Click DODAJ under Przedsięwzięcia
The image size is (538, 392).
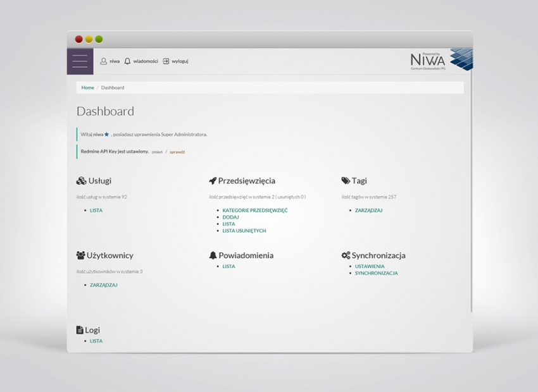coord(230,217)
